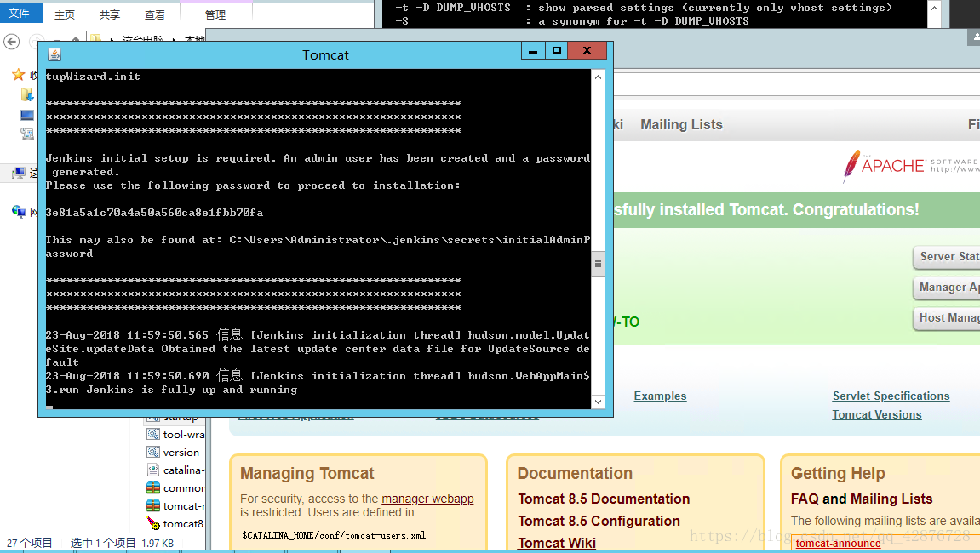Select the commons archive file icon
980x553 pixels.
point(153,487)
